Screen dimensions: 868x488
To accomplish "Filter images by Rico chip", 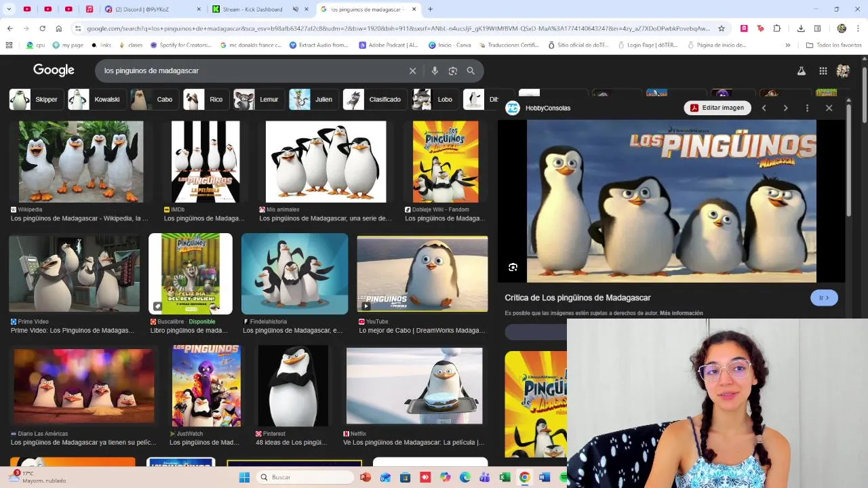I will (206, 99).
